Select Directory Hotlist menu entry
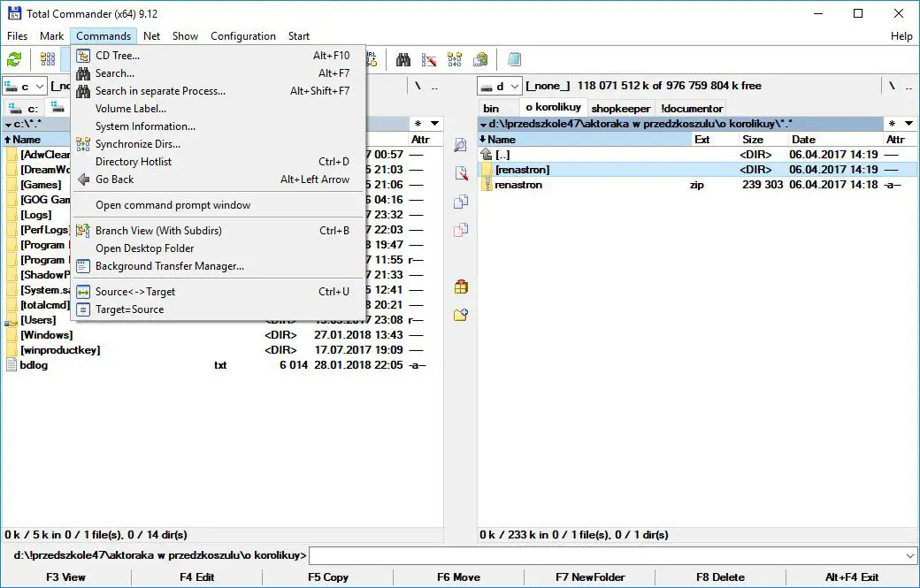Screen dimensions: 920x588 [x=218, y=162]
